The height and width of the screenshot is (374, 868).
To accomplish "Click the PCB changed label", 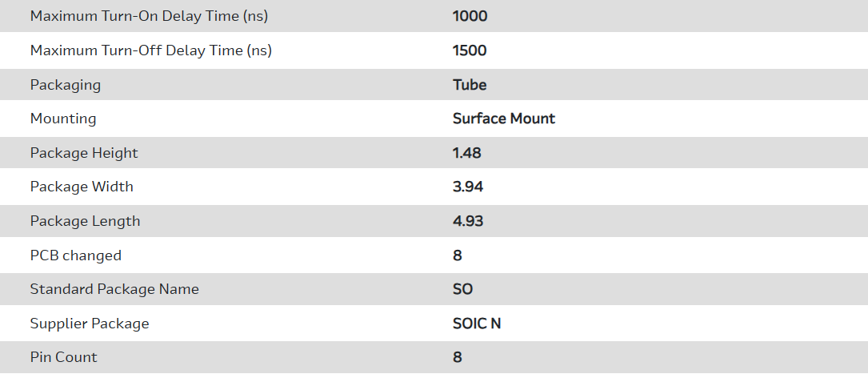I will pyautogui.click(x=76, y=255).
